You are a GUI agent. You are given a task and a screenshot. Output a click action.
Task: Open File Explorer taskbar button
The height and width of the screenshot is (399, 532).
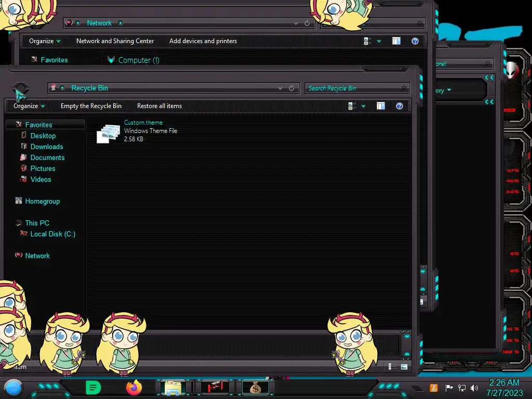pos(173,388)
